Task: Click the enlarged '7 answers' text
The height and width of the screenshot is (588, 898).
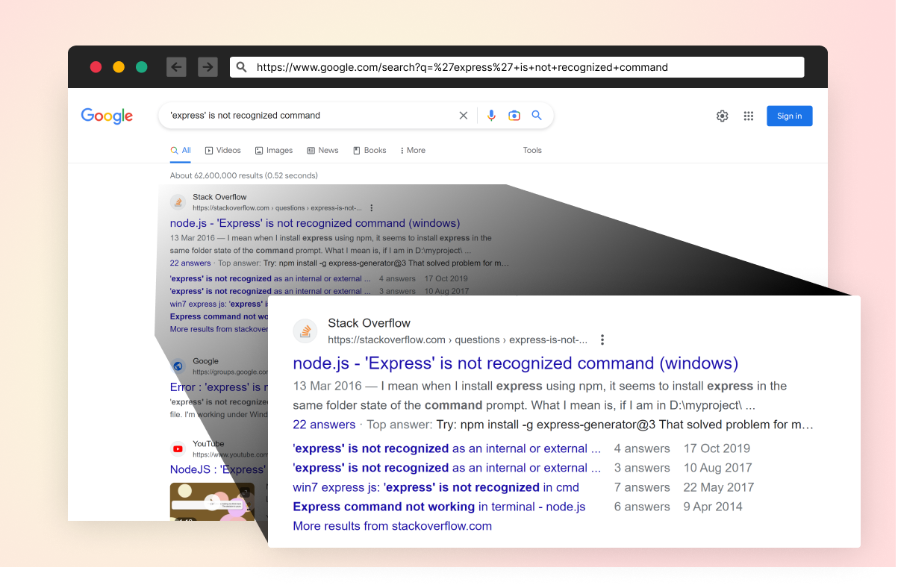Action: (x=642, y=487)
